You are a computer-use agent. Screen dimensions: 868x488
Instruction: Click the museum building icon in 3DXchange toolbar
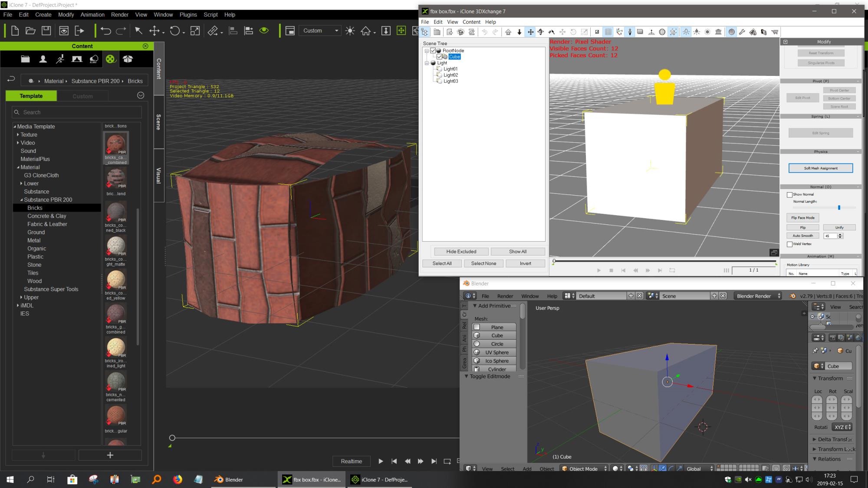pos(718,32)
